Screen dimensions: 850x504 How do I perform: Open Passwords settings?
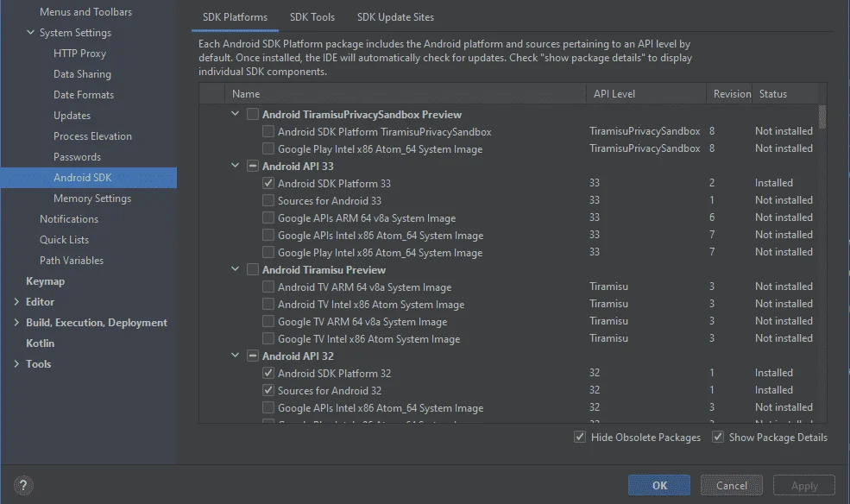77,156
